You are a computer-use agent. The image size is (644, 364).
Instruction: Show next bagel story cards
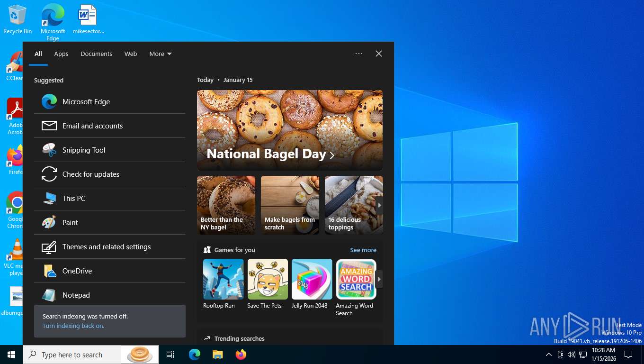(379, 205)
